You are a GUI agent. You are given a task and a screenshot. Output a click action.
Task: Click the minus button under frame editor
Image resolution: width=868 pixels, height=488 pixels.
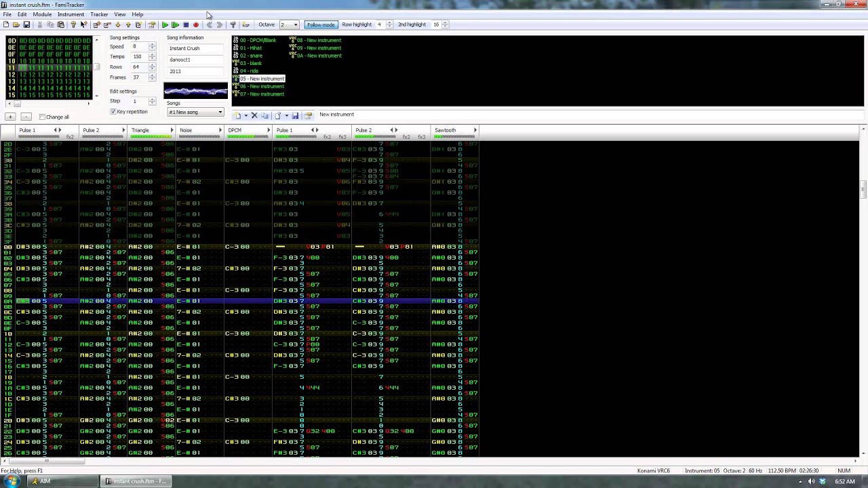point(26,117)
